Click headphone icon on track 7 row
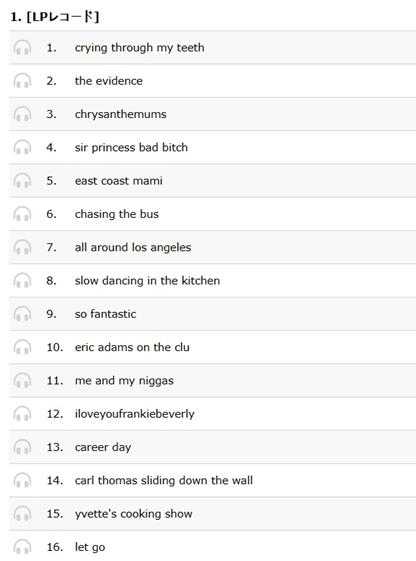Screen dimensions: 416x561 pos(22,247)
